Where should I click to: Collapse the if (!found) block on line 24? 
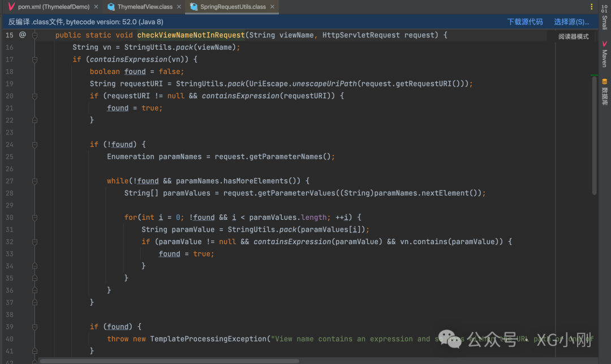coord(35,145)
